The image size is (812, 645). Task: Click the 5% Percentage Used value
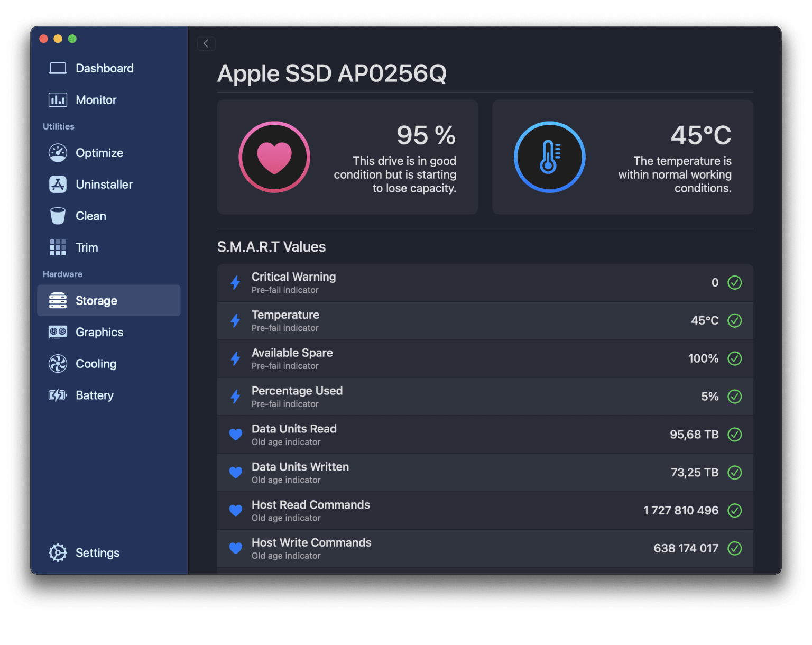click(x=710, y=397)
